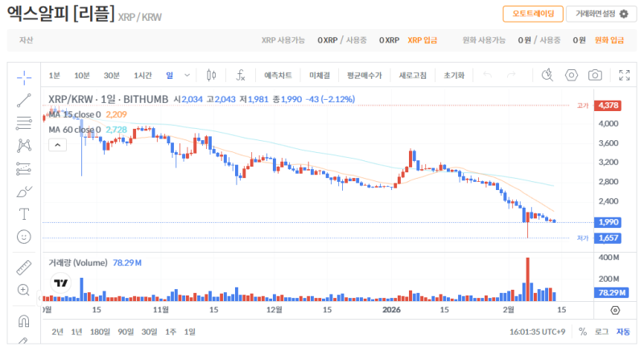Click the 초기화 reset button

coord(454,75)
